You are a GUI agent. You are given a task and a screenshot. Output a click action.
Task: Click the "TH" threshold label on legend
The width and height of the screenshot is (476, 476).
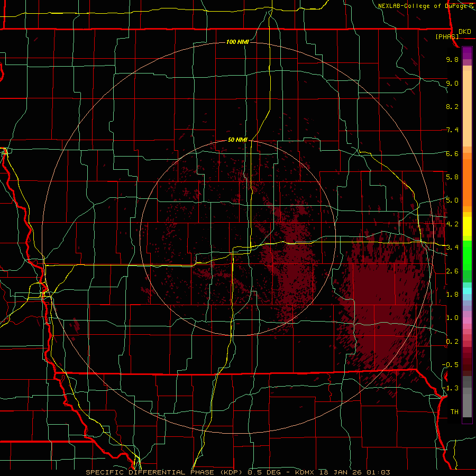tap(454, 411)
